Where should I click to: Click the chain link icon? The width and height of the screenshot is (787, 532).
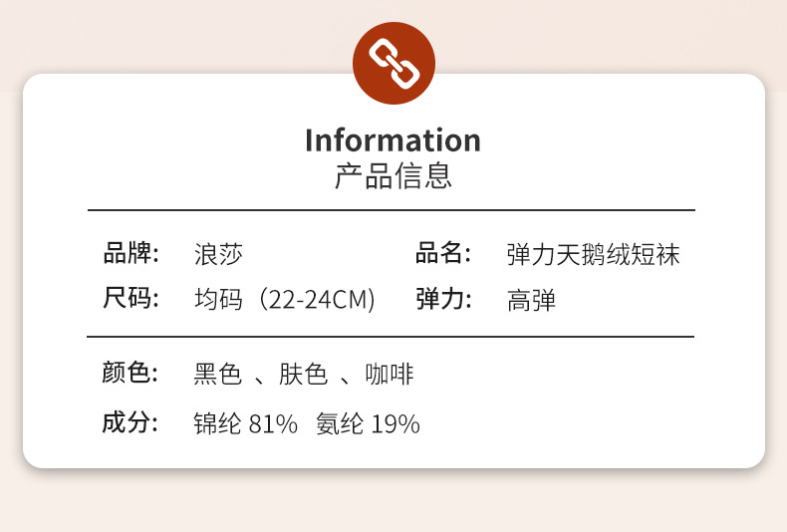[x=393, y=63]
